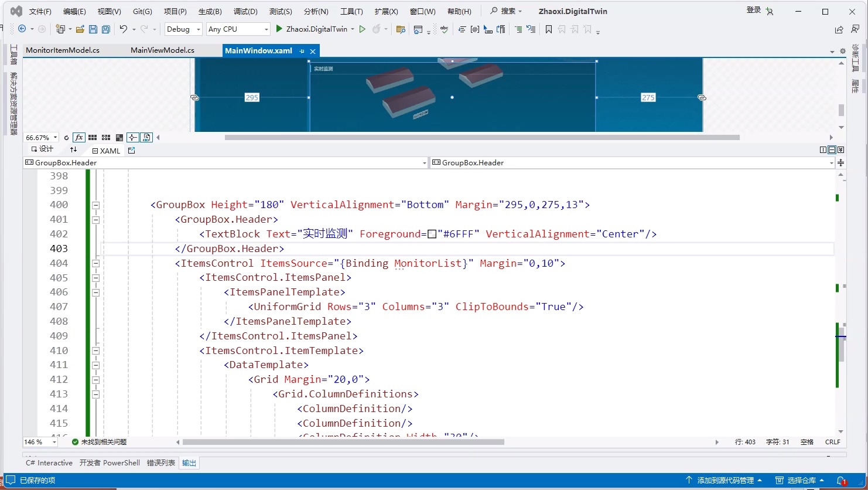Click the Save All toolbar icon
The width and height of the screenshot is (868, 490).
pyautogui.click(x=105, y=29)
